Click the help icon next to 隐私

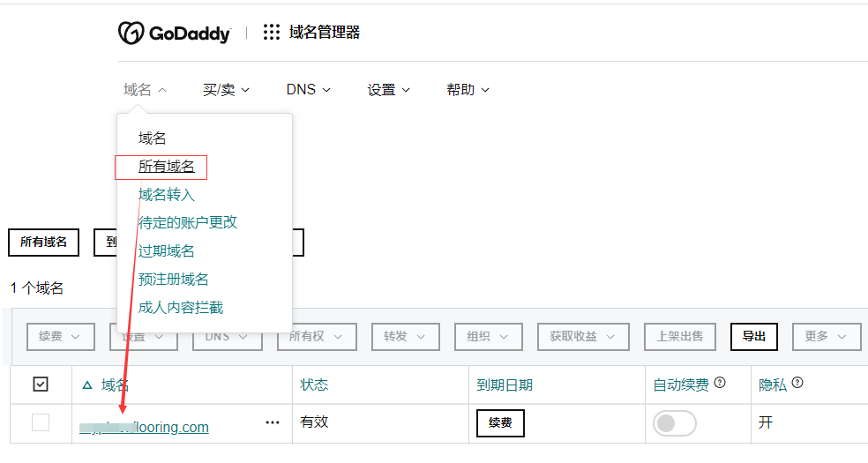(x=797, y=382)
